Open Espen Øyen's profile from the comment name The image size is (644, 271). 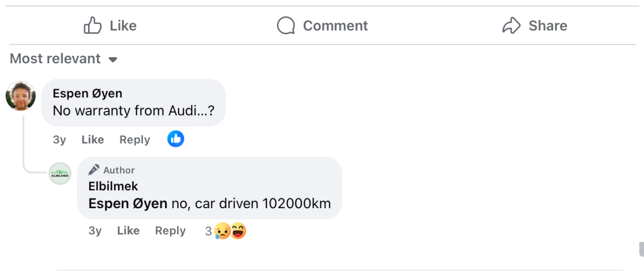click(x=88, y=94)
